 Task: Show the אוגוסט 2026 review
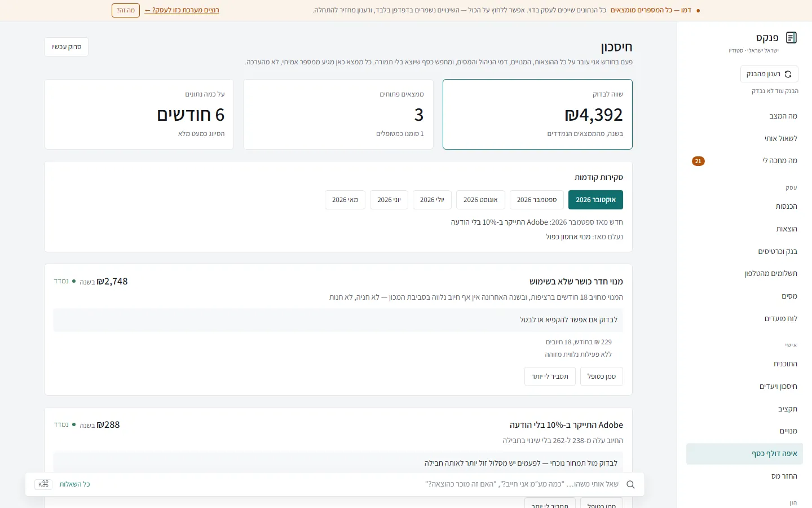pyautogui.click(x=480, y=200)
